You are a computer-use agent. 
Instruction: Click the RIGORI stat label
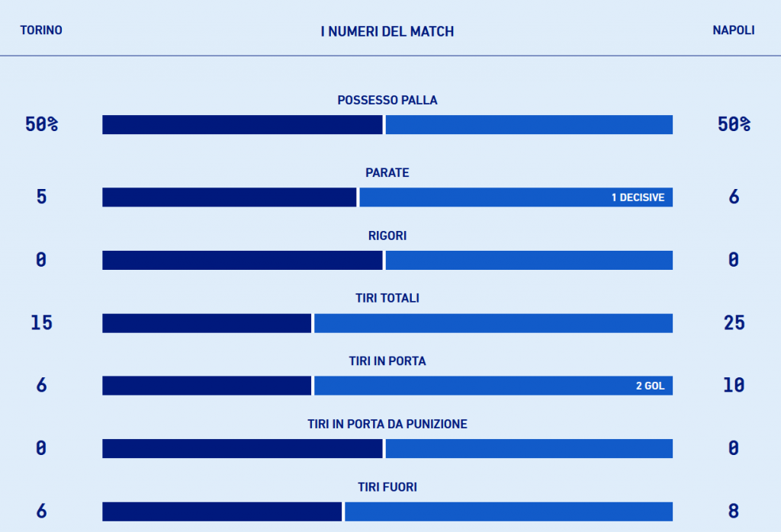coord(387,236)
